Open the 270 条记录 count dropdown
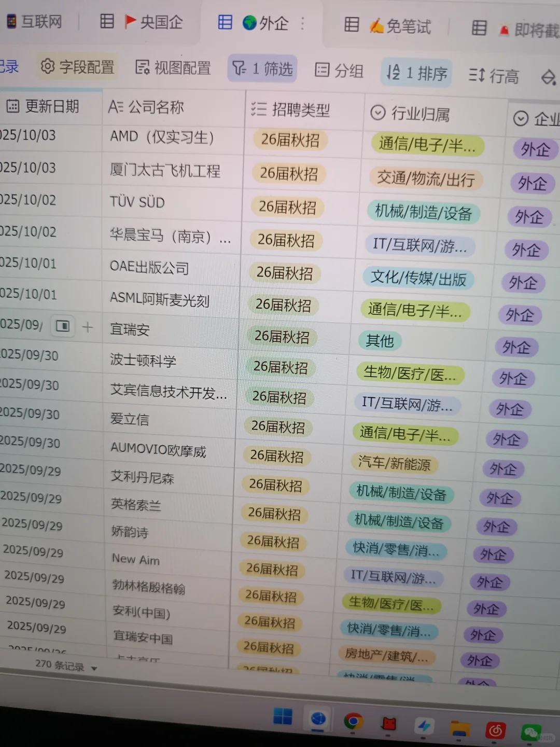The image size is (560, 747). point(66,666)
